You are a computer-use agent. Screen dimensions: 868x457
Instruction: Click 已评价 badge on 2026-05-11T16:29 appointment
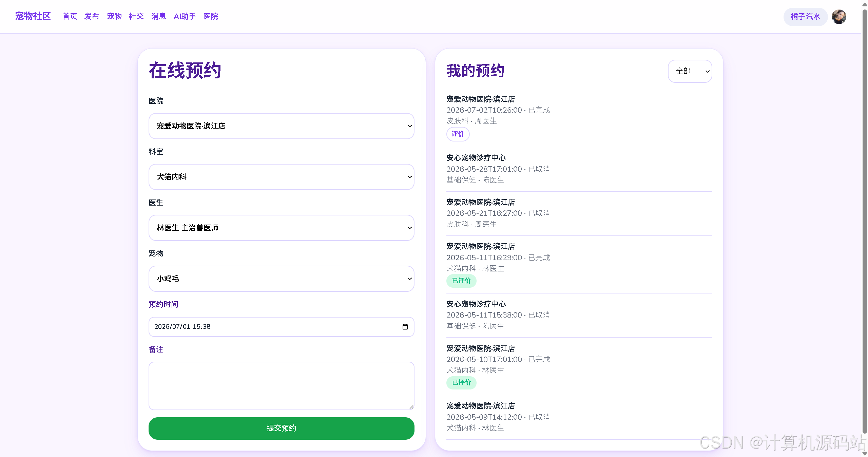click(x=461, y=281)
